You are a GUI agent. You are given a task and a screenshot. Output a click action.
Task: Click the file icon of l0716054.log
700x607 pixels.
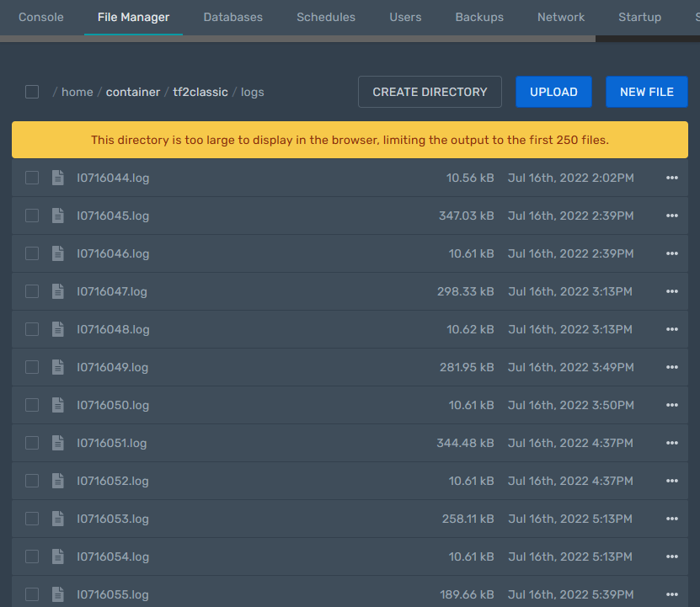pyautogui.click(x=57, y=556)
